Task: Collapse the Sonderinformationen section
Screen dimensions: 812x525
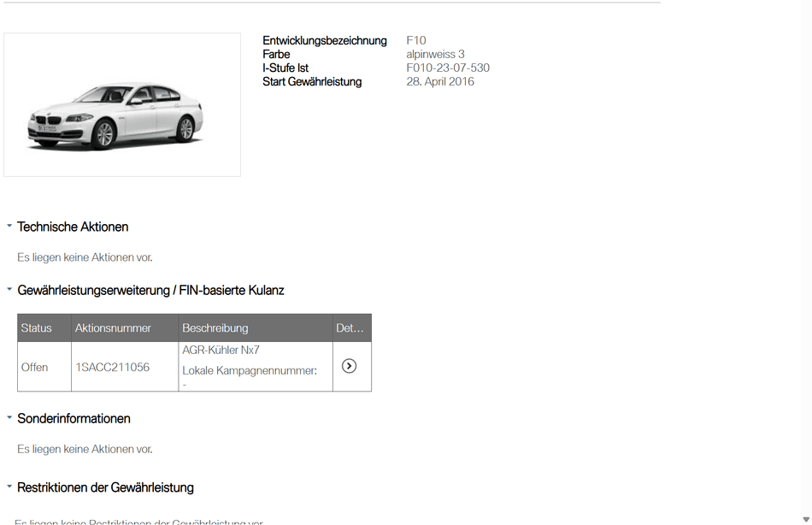Action: [x=9, y=418]
